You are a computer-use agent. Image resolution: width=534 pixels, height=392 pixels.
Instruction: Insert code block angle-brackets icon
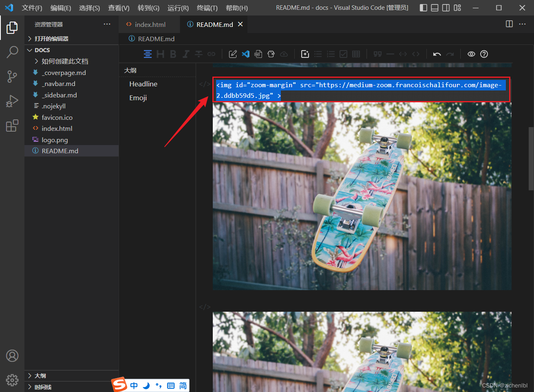[416, 54]
